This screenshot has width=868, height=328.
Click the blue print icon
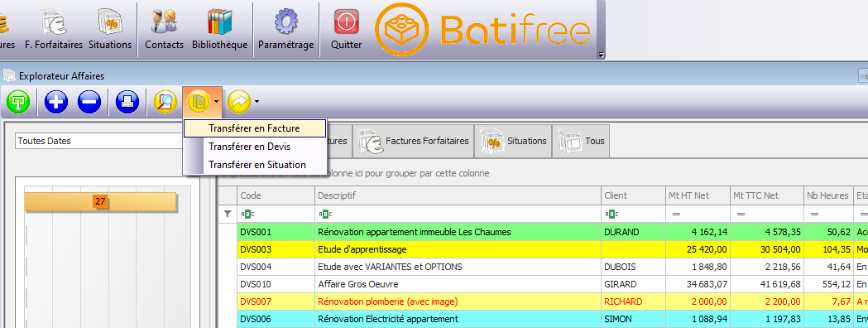(127, 102)
